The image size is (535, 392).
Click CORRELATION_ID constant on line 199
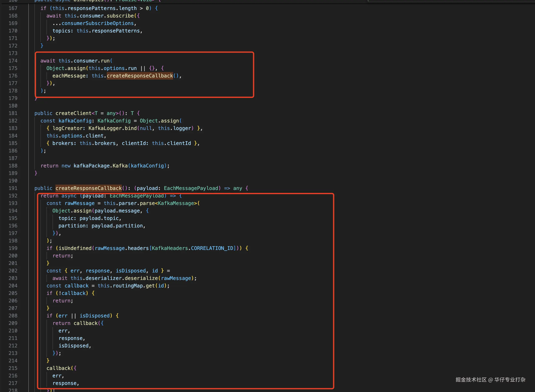click(212, 248)
